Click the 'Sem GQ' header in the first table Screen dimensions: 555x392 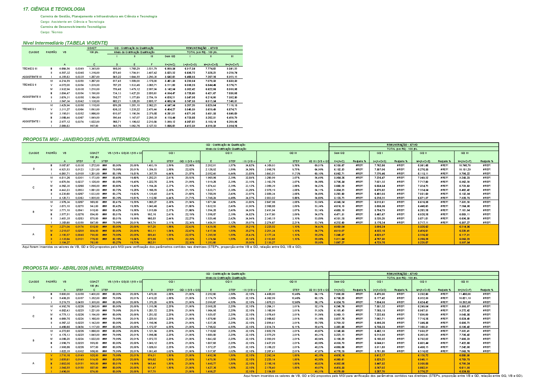(170, 56)
